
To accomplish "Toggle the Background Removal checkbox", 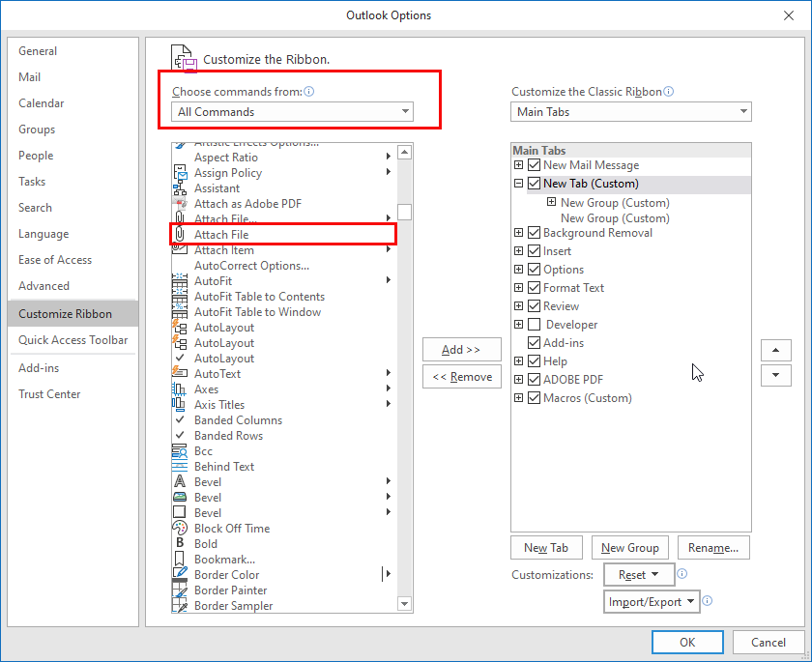I will (534, 233).
